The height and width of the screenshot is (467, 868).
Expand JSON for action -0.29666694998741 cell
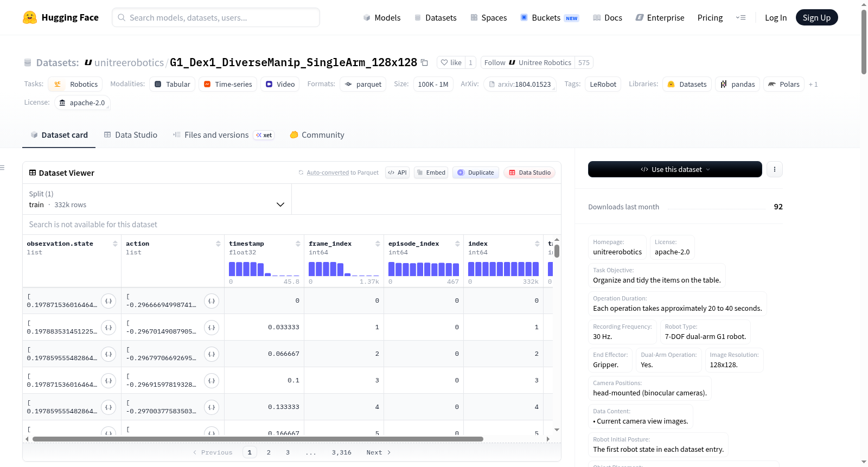click(212, 301)
